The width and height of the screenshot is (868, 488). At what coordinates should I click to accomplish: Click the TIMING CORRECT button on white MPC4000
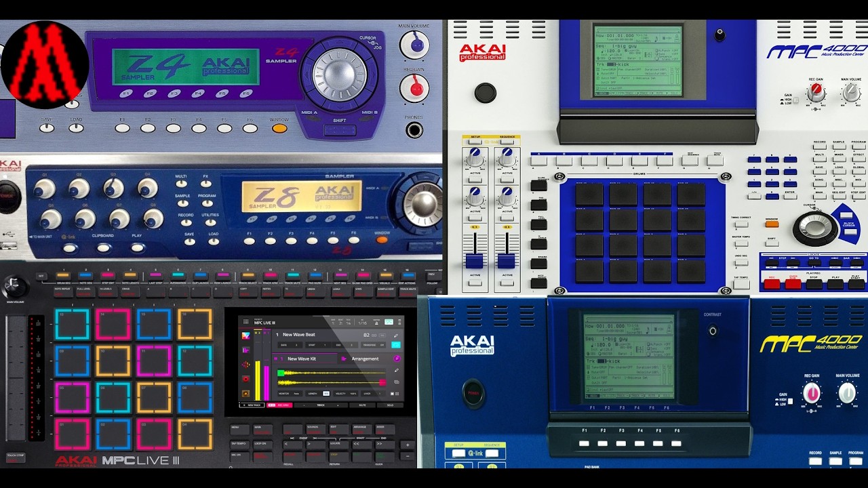741,224
